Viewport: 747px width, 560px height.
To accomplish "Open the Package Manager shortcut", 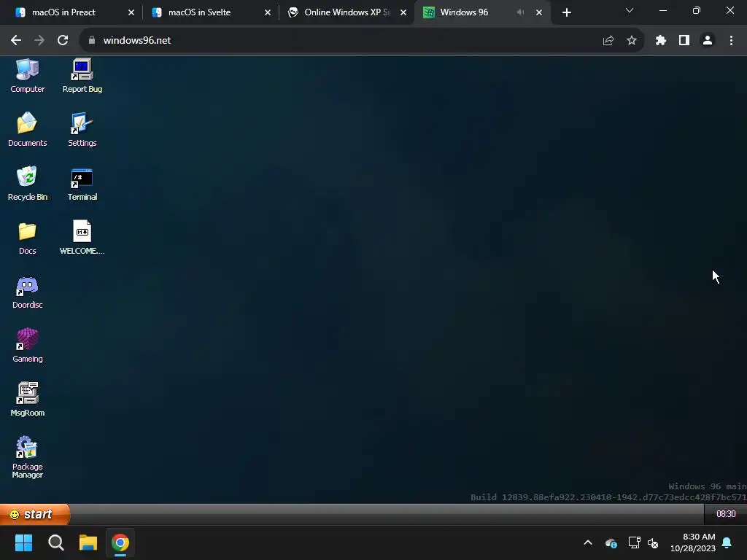I will [x=27, y=457].
